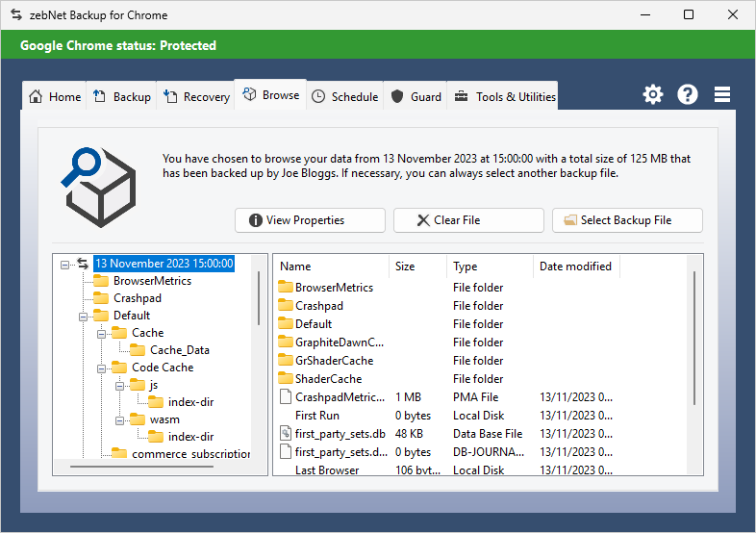The width and height of the screenshot is (756, 533).
Task: Click the help question mark icon
Action: point(688,94)
